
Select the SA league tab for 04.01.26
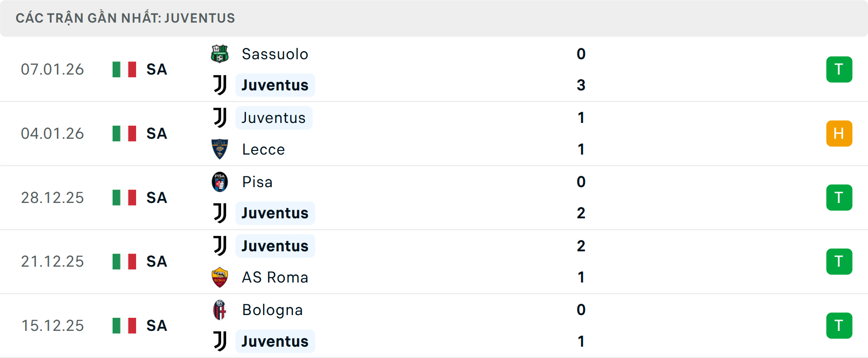pos(156,133)
